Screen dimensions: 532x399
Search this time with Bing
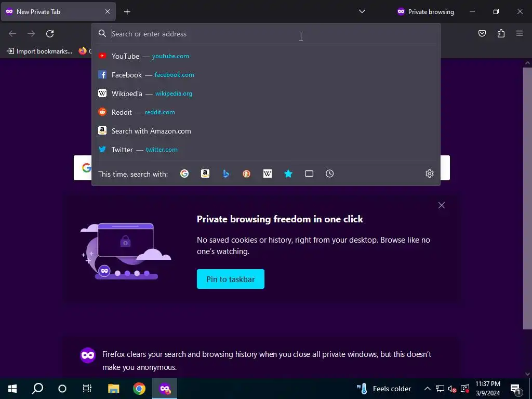pyautogui.click(x=226, y=174)
